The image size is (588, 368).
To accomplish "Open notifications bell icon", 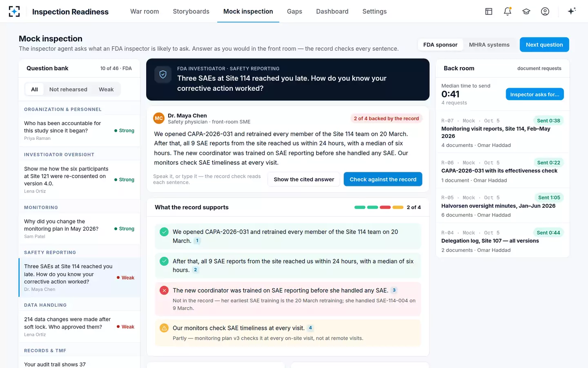I will click(508, 11).
